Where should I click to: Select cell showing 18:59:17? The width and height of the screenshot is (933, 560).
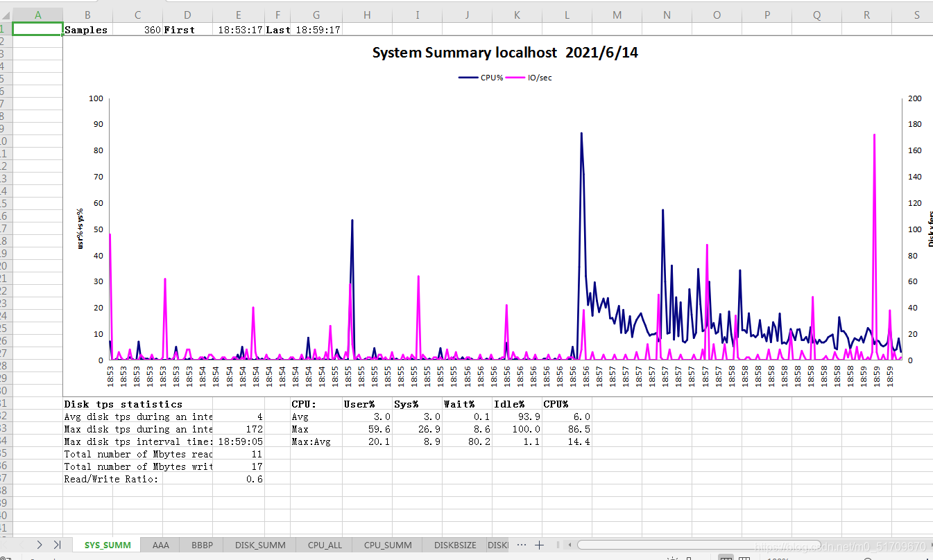coord(317,30)
